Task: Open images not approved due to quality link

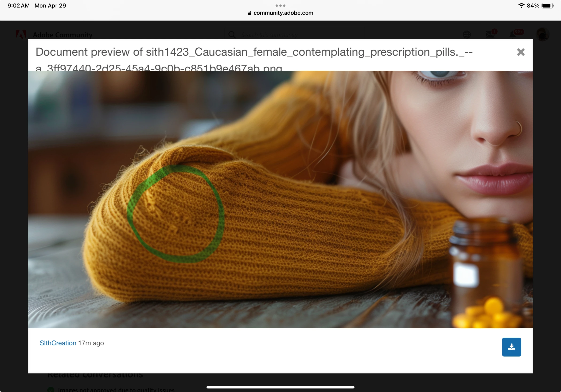Action: [x=116, y=390]
